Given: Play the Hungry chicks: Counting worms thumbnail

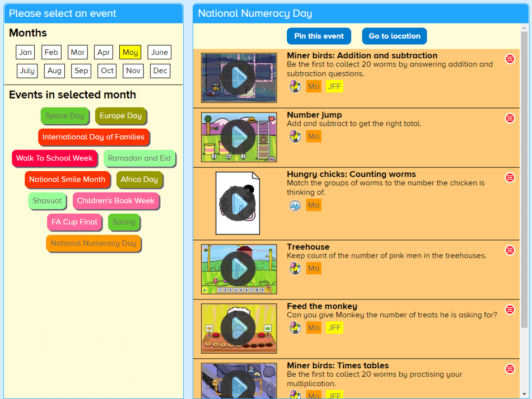Looking at the screenshot, I should click(x=238, y=203).
